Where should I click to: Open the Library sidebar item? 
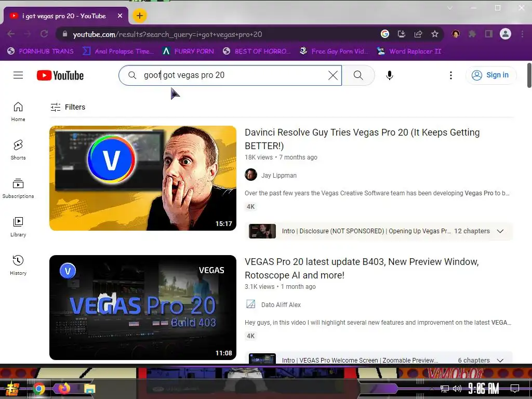point(18,227)
